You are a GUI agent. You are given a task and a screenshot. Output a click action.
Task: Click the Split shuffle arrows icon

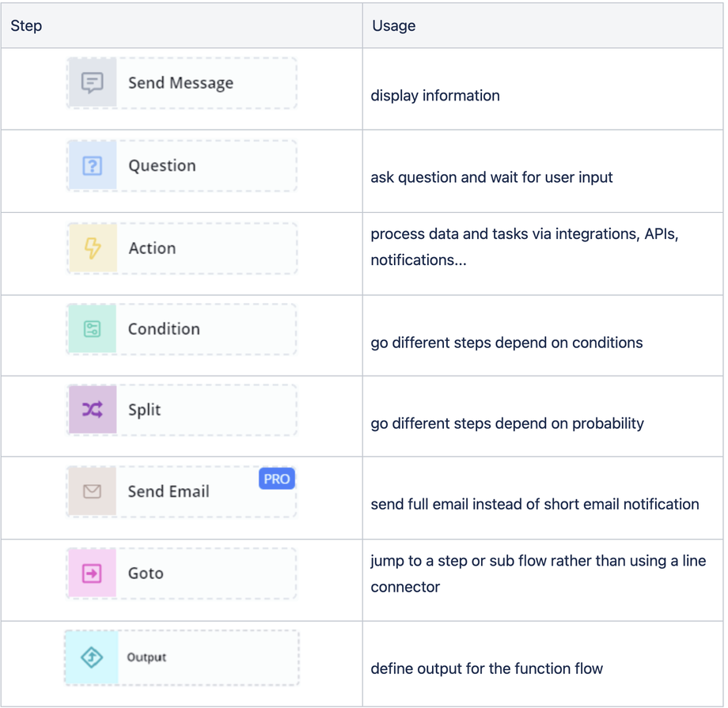pos(93,410)
